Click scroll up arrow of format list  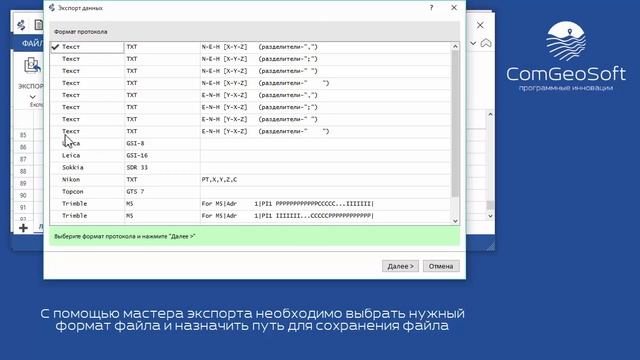(455, 47)
